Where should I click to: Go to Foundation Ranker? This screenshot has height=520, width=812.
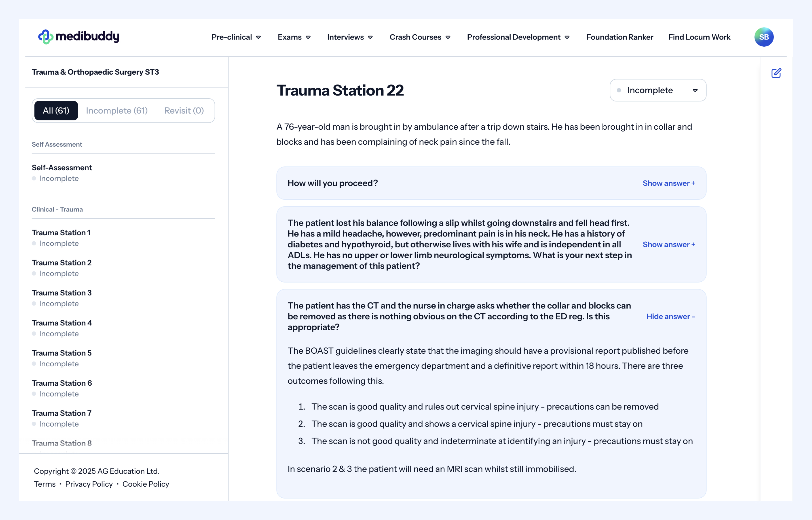point(619,37)
